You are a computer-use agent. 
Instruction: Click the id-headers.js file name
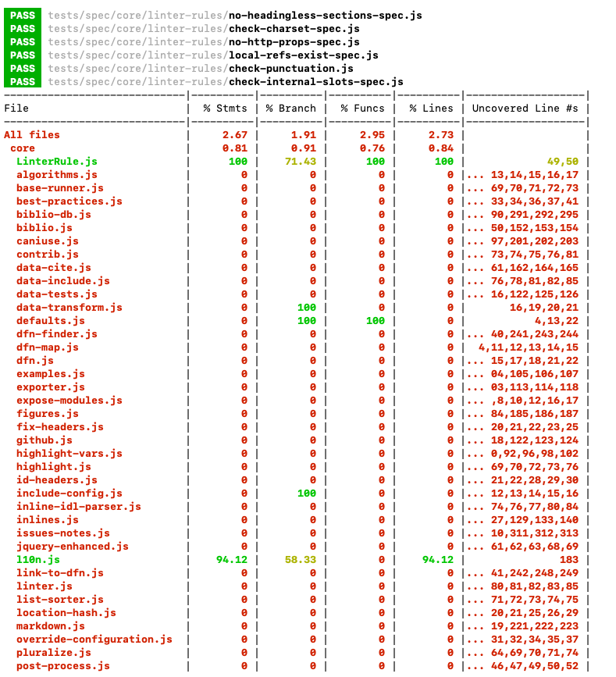click(x=57, y=480)
